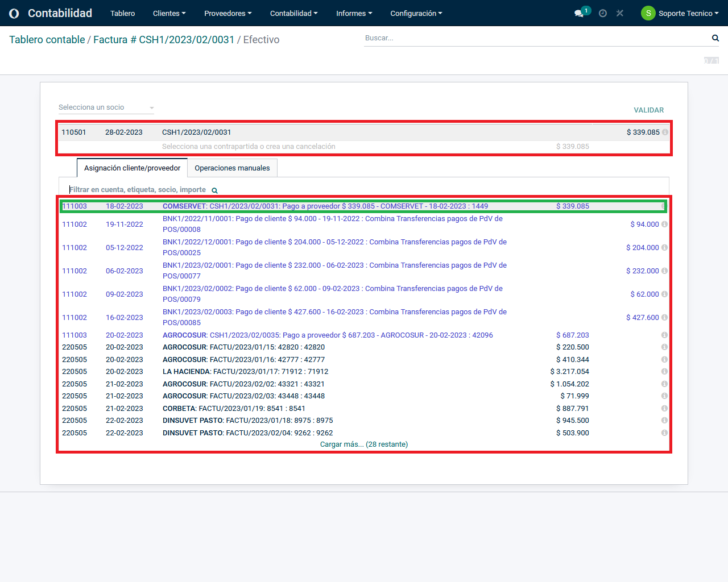The width and height of the screenshot is (728, 582).
Task: Open the Clientes dropdown menu
Action: tap(169, 13)
